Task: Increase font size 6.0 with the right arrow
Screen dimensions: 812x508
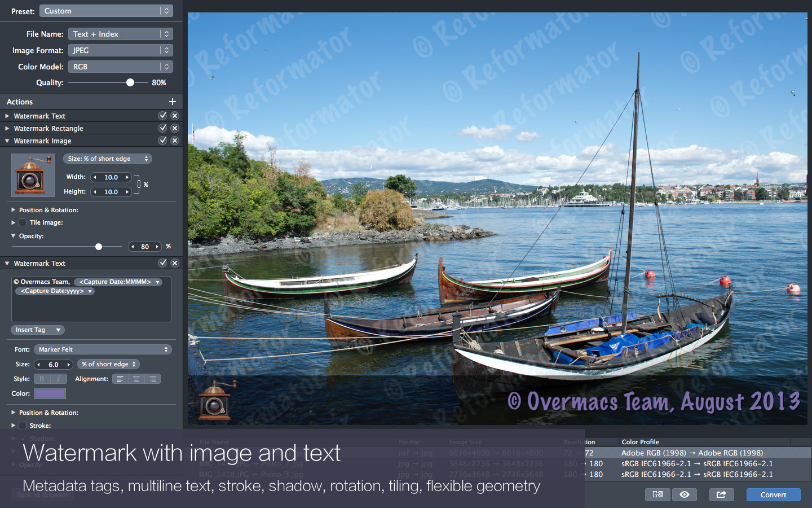Action: (x=69, y=365)
